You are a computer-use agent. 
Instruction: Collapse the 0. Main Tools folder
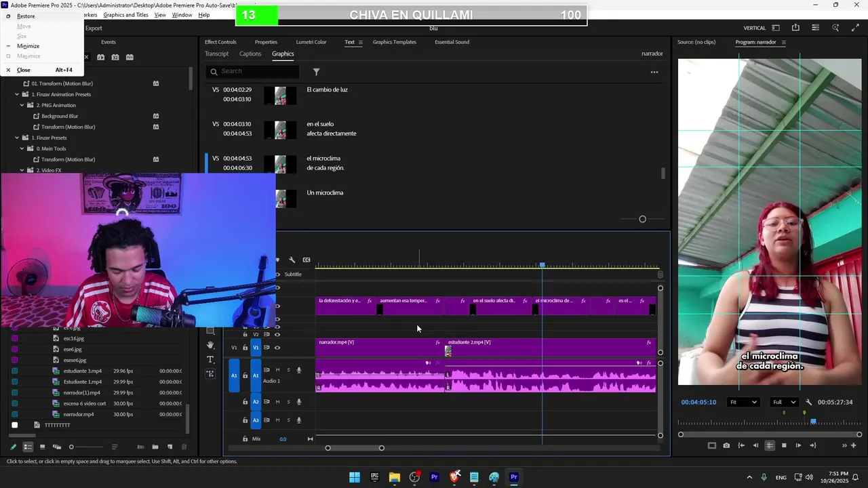click(x=22, y=148)
